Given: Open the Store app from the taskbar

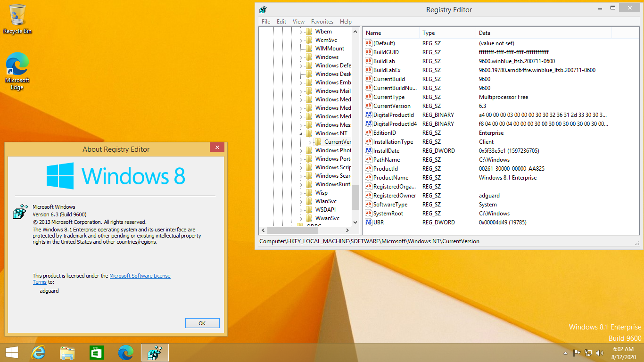Looking at the screenshot, I should click(x=97, y=353).
